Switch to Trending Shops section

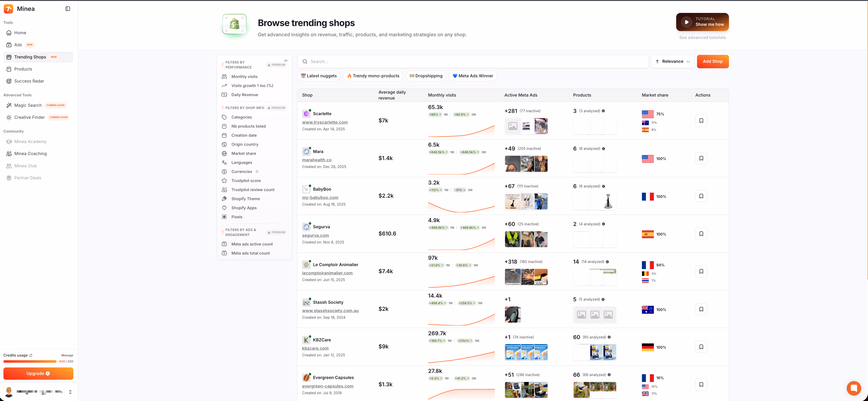(x=30, y=57)
